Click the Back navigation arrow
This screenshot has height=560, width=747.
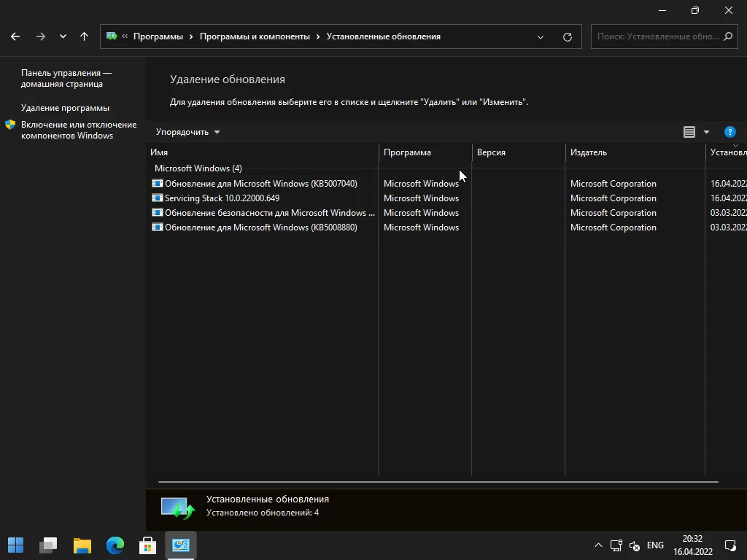(x=15, y=36)
